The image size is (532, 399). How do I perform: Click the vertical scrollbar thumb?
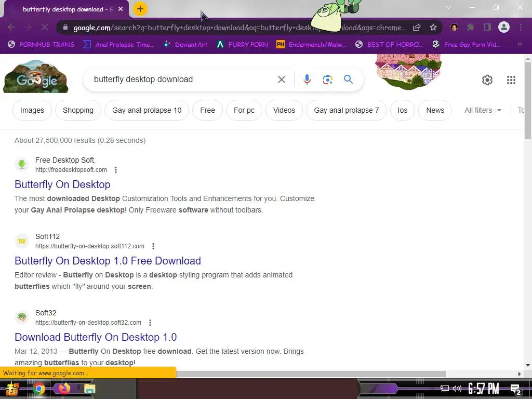point(527,100)
